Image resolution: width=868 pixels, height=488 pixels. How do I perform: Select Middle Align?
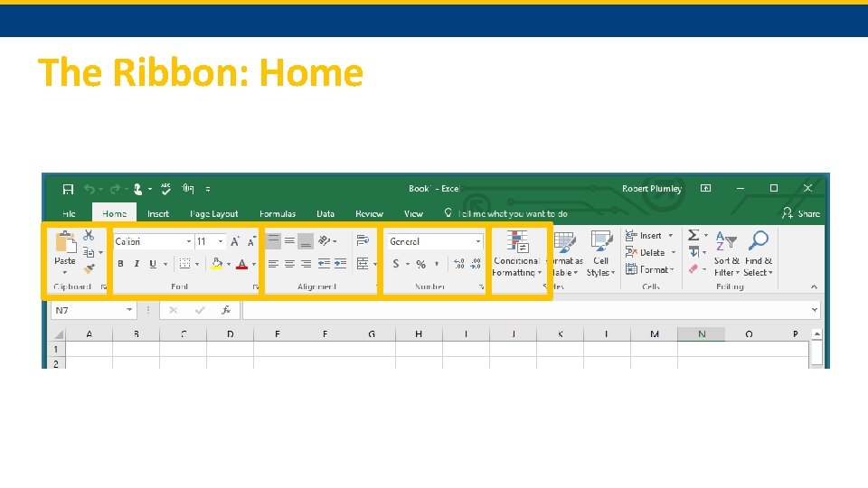coord(289,240)
